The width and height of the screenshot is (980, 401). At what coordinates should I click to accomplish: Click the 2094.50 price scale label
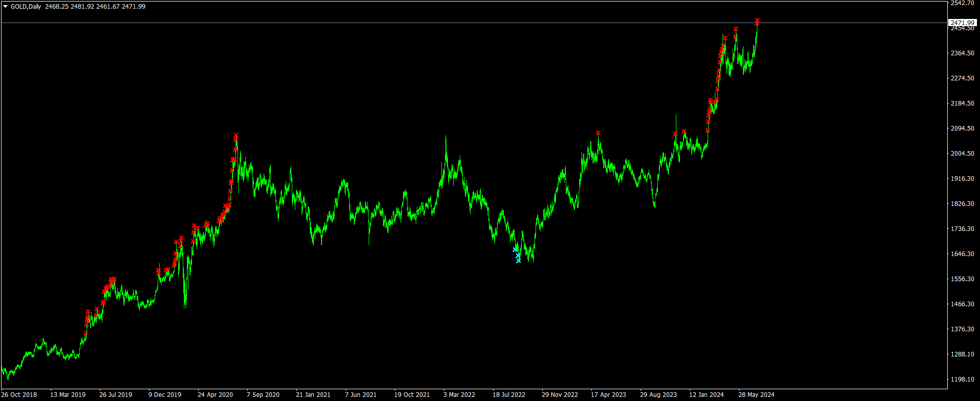point(963,129)
